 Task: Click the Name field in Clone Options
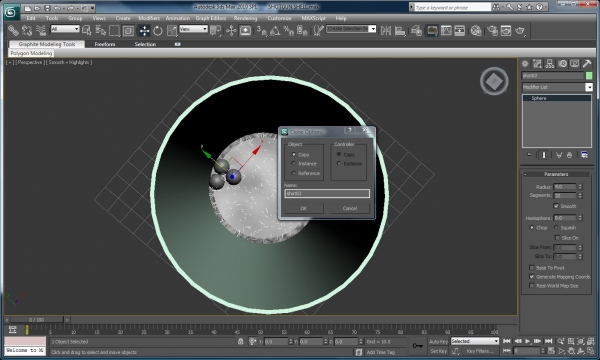327,194
